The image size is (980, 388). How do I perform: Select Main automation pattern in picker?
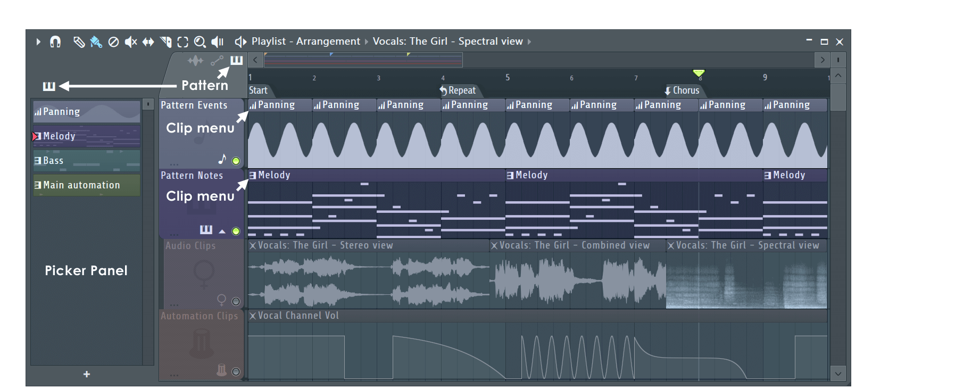click(87, 185)
